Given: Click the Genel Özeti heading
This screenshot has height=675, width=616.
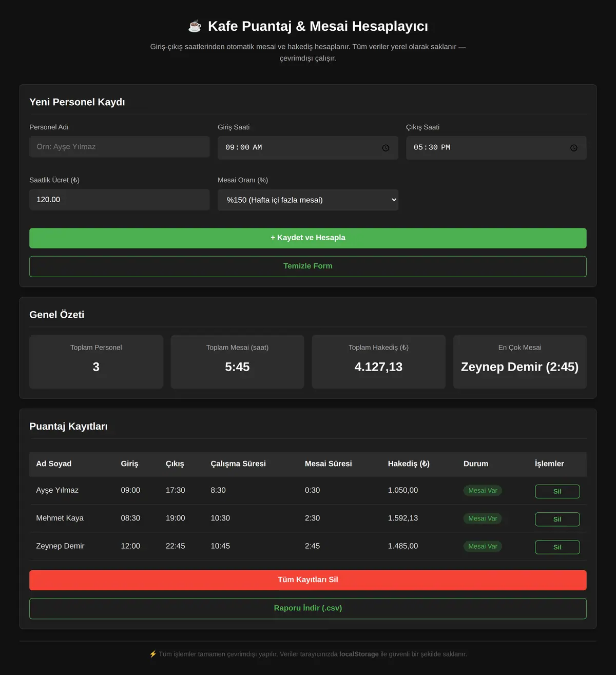Looking at the screenshot, I should click(x=57, y=315).
